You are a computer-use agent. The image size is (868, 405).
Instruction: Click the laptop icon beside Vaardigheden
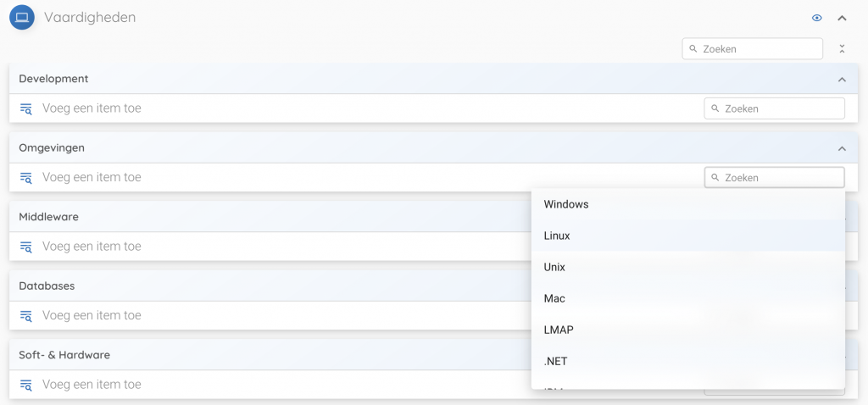point(22,17)
